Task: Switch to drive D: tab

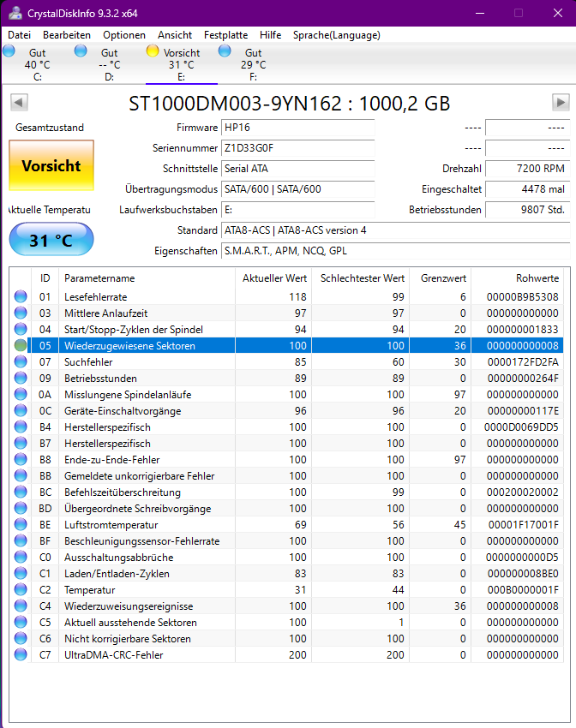Action: click(109, 64)
